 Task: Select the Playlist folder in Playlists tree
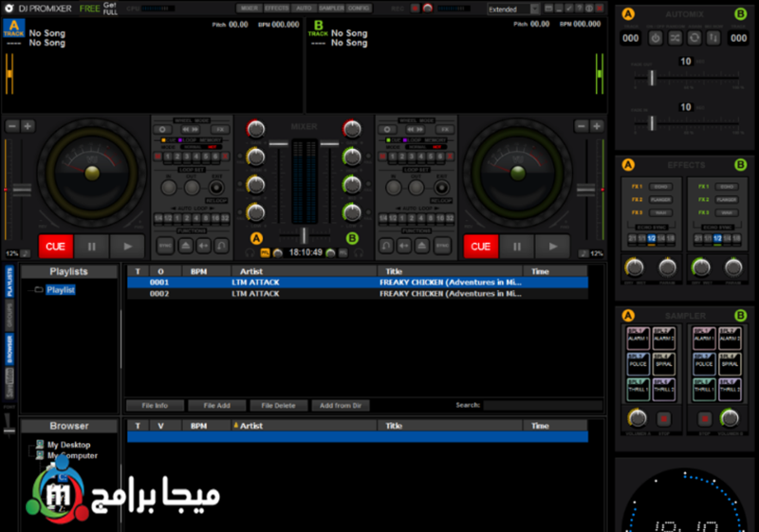(x=61, y=289)
